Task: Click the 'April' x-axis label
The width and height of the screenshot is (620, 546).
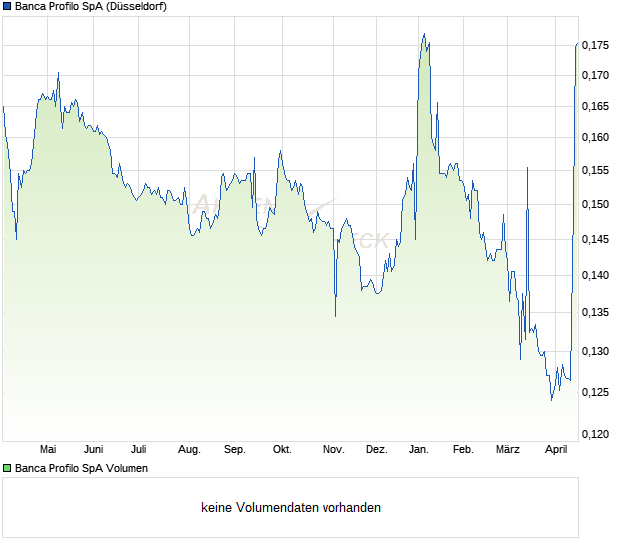Action: click(556, 449)
